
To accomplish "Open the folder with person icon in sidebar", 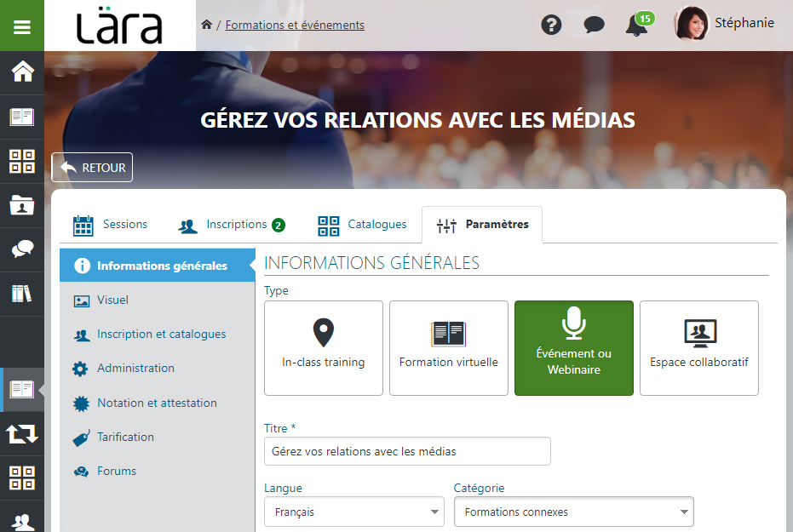I will pyautogui.click(x=22, y=205).
